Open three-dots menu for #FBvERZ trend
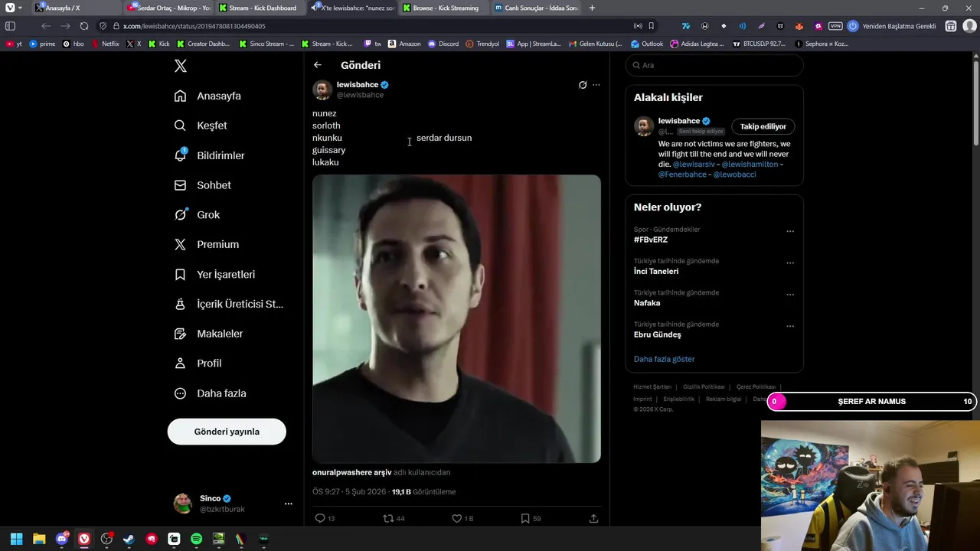 point(790,231)
